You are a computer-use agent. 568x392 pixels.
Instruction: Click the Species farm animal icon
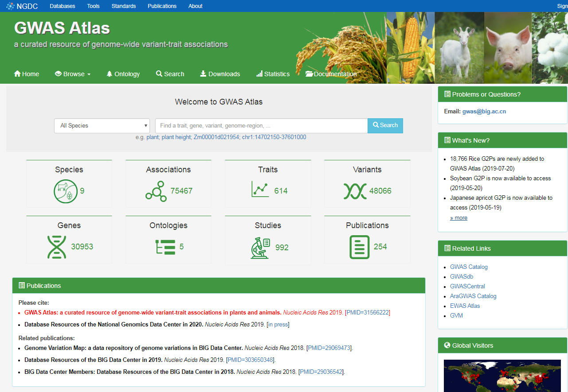pyautogui.click(x=65, y=191)
